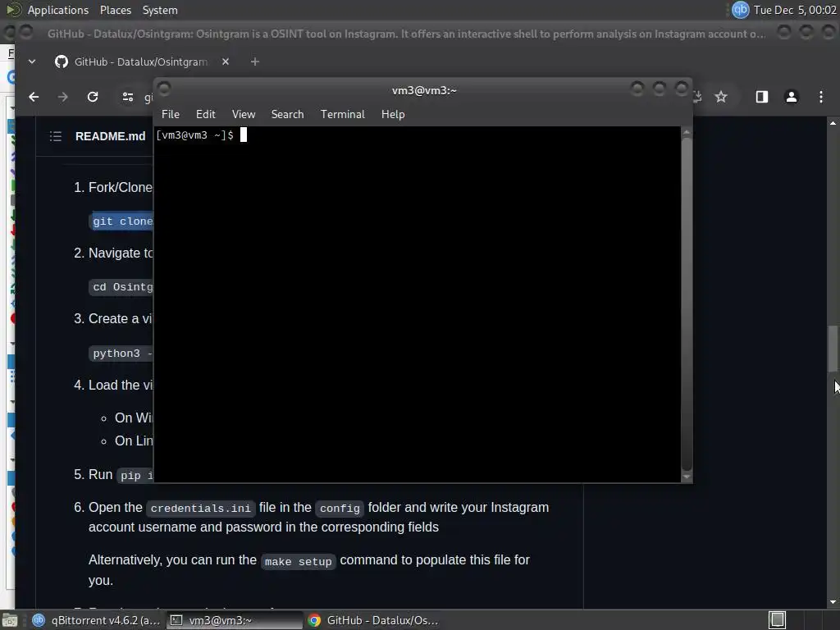Open tab search dropdown in Chrome
Screen dimensions: 840x630
32,62
